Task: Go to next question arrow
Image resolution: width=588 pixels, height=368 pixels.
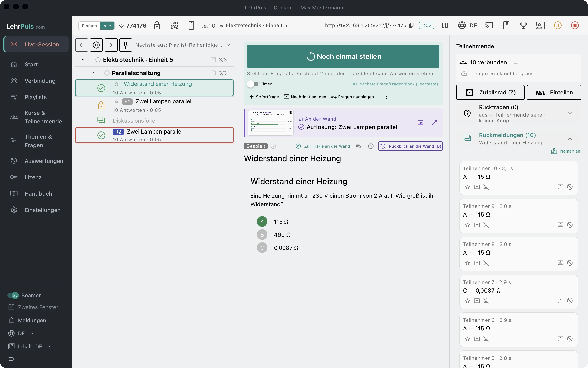Action: (x=111, y=45)
